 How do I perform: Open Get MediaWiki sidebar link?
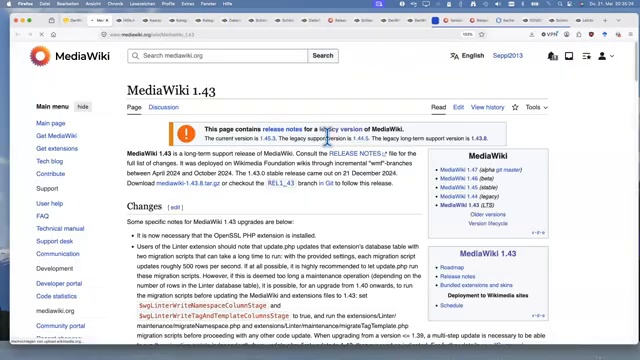point(56,136)
